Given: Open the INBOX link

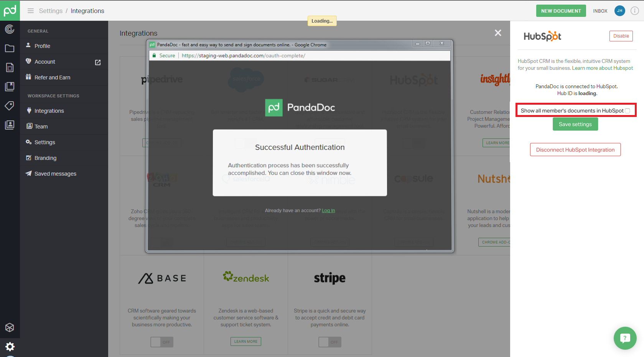Looking at the screenshot, I should [x=600, y=11].
